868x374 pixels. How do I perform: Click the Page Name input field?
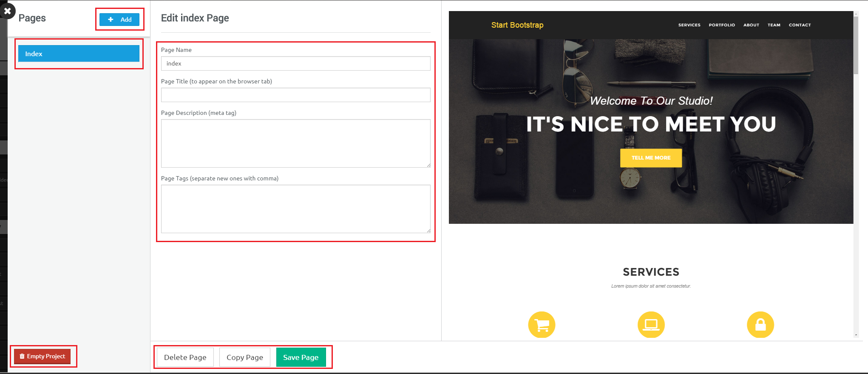tap(295, 63)
